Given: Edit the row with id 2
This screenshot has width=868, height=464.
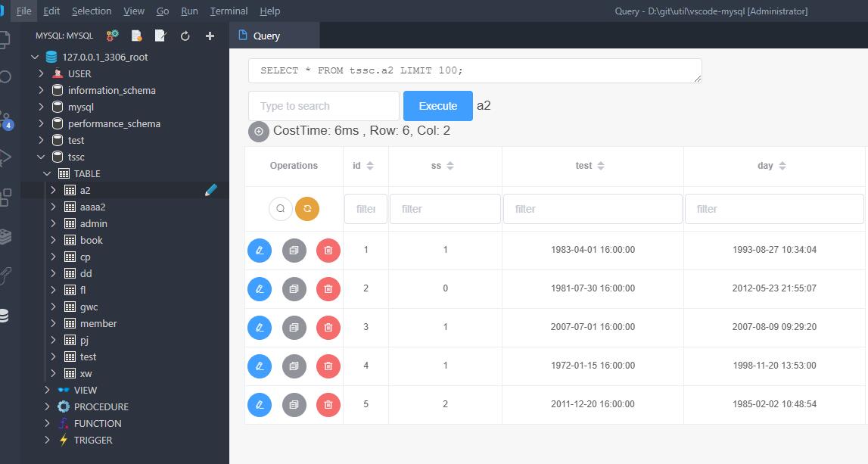Looking at the screenshot, I should pyautogui.click(x=260, y=289).
